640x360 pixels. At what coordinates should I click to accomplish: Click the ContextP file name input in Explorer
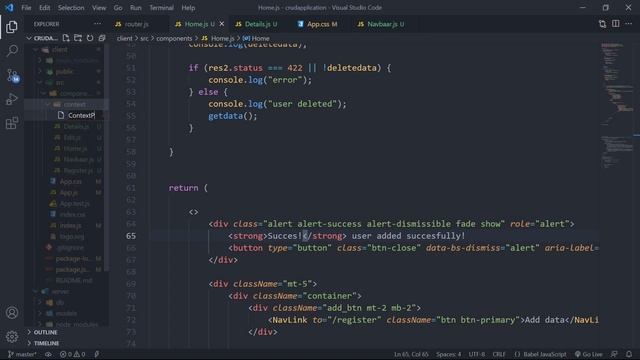(x=84, y=116)
